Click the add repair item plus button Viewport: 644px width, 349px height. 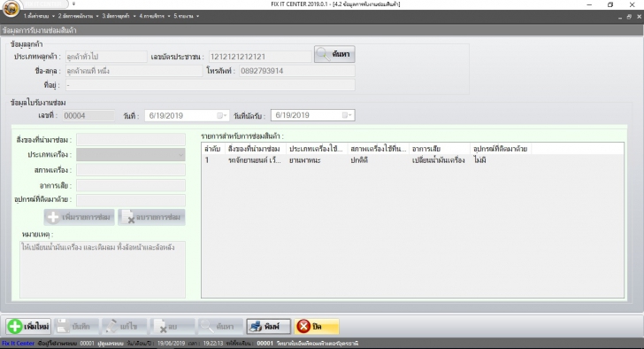pos(80,217)
